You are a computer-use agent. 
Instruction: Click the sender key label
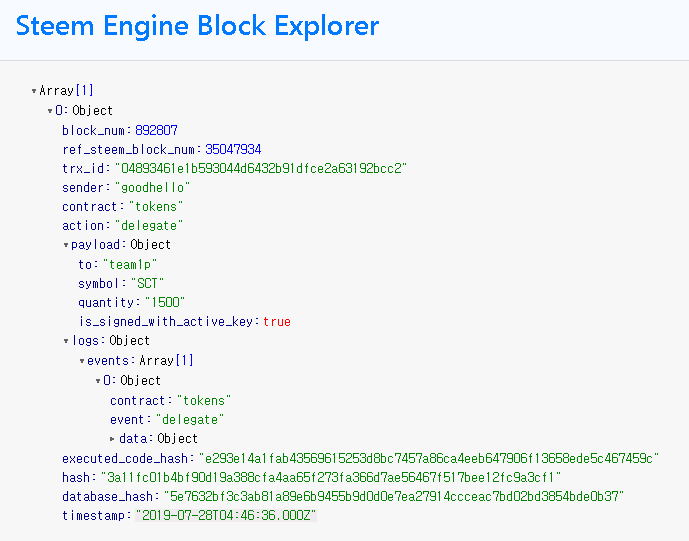click(83, 188)
